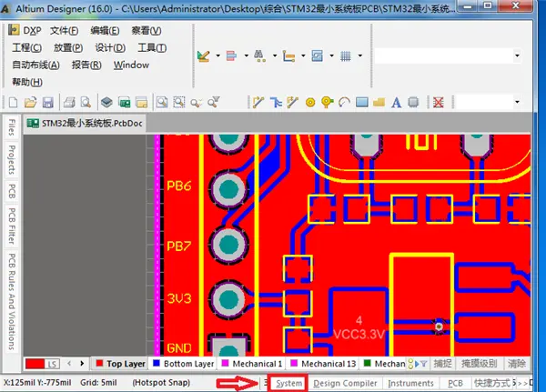
Task: Open the filter combo box beside red X
Action: 489,102
